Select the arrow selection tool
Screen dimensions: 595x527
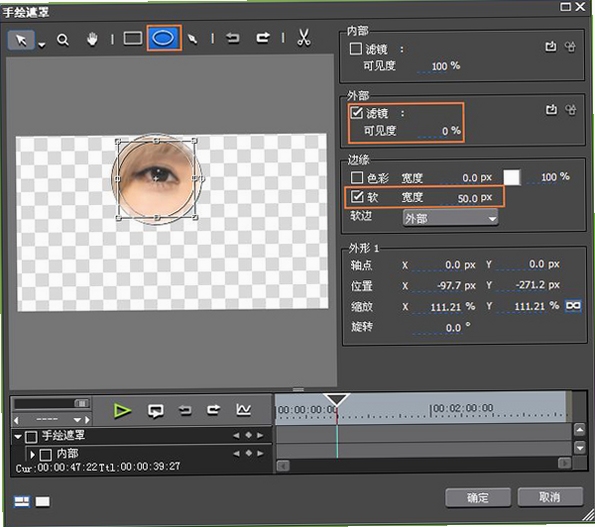click(21, 40)
